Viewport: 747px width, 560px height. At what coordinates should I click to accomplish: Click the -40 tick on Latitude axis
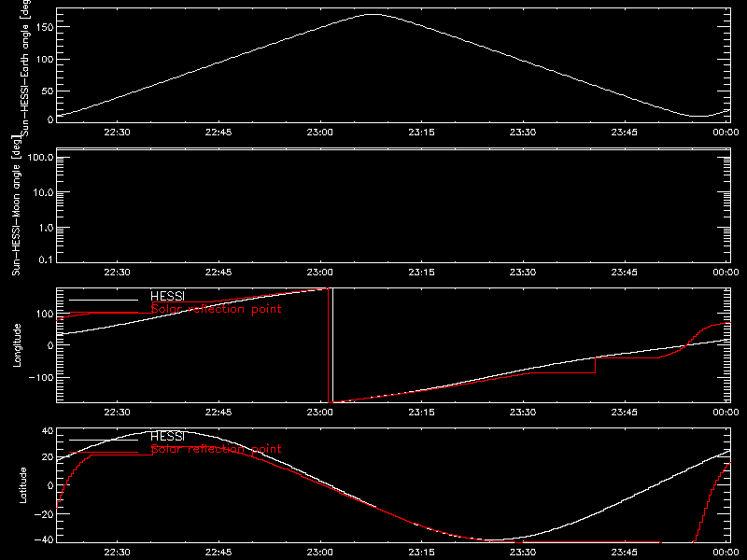coord(44,540)
